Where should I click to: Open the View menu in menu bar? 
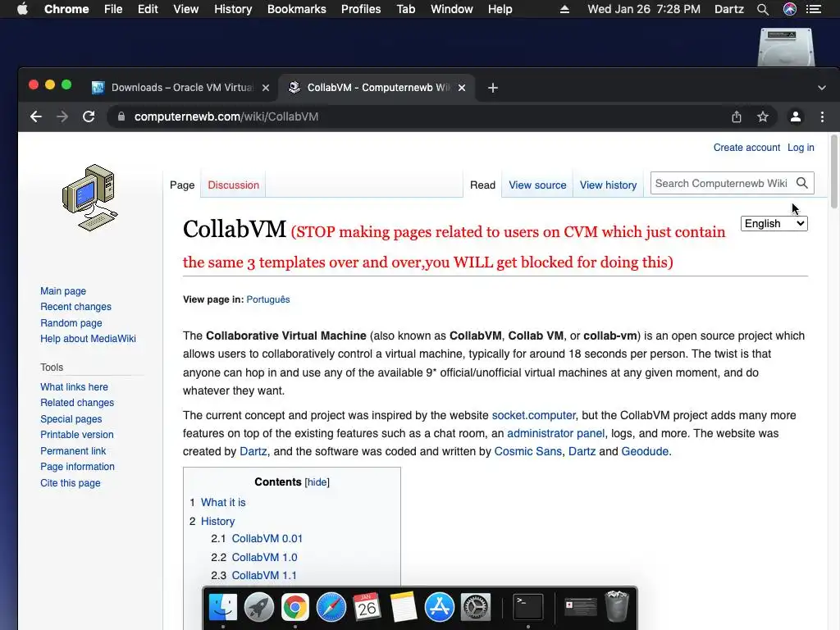tap(186, 9)
